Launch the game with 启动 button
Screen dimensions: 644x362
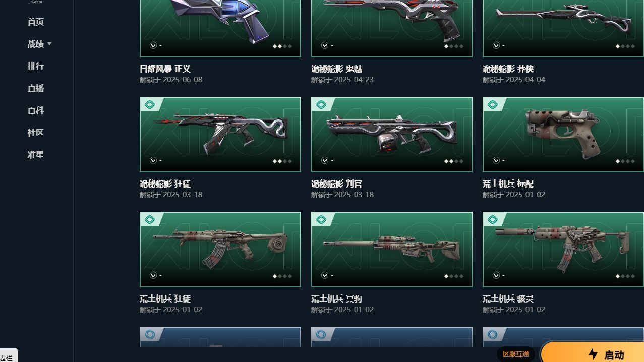tap(593, 352)
